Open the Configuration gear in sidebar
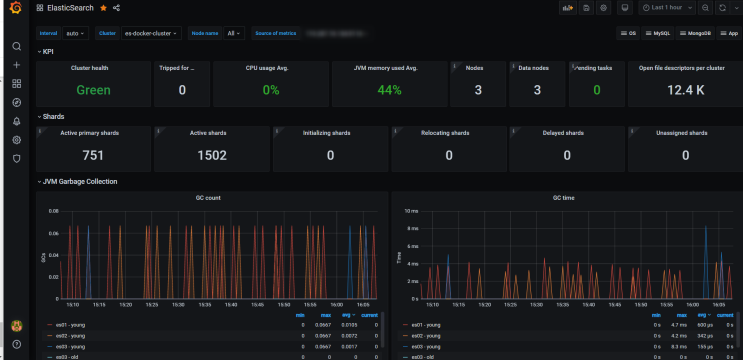 (x=17, y=140)
